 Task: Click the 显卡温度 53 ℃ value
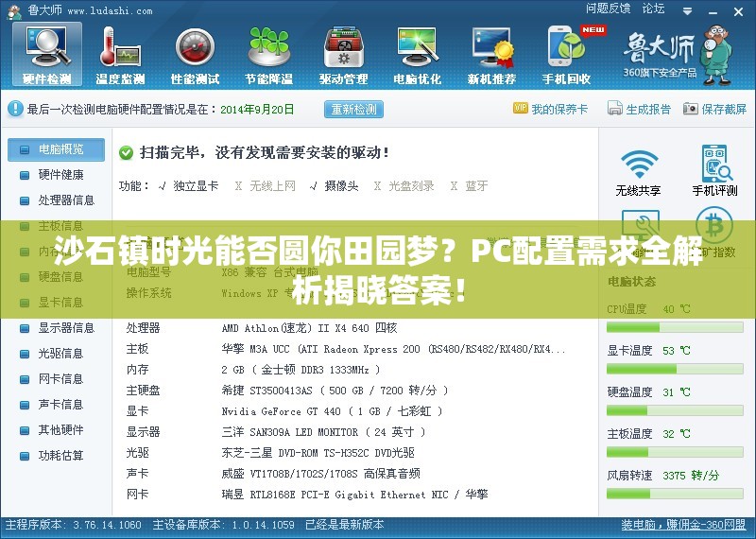[677, 351]
